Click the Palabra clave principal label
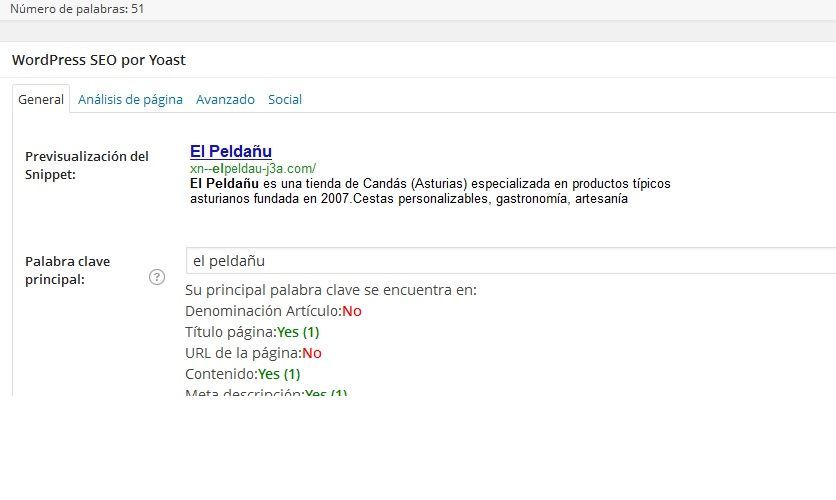Image resolution: width=836 pixels, height=500 pixels. (x=67, y=270)
